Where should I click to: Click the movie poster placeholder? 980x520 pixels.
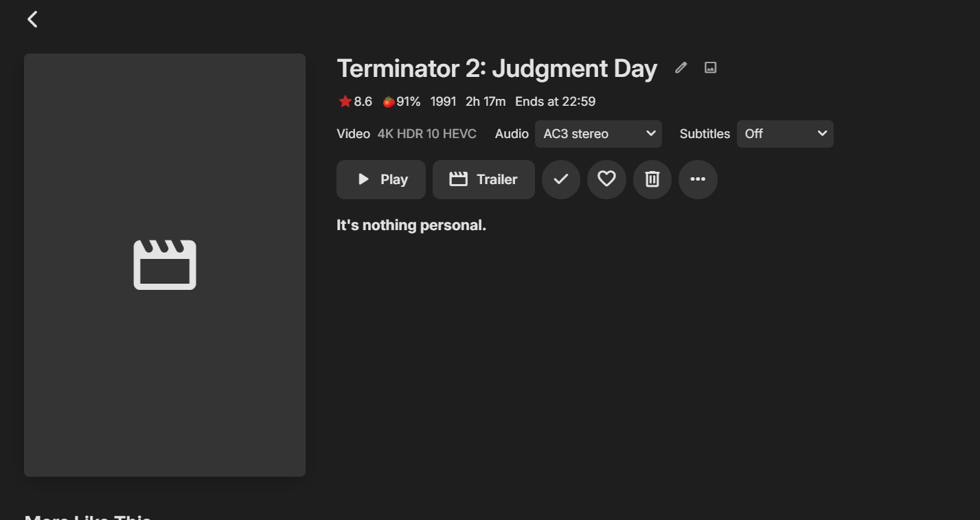[165, 265]
